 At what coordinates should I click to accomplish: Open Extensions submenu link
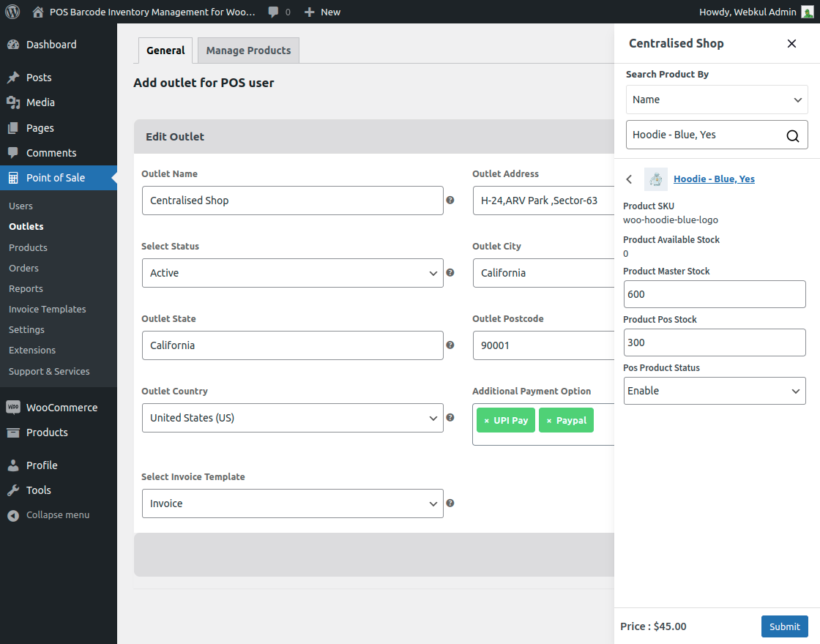32,351
